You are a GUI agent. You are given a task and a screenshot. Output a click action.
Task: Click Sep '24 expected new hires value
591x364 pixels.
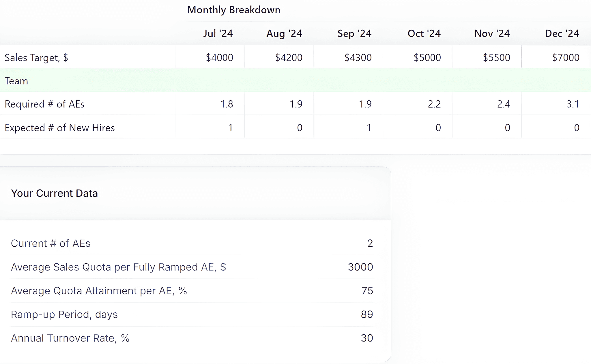pyautogui.click(x=369, y=128)
